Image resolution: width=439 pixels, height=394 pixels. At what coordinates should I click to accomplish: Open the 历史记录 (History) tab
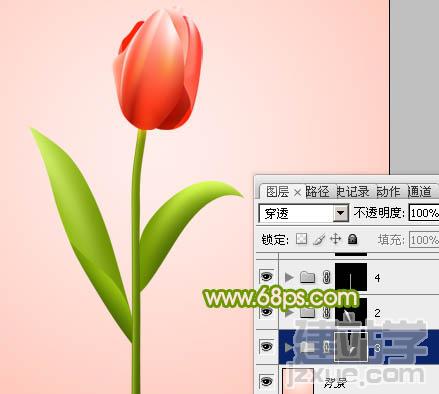[353, 192]
